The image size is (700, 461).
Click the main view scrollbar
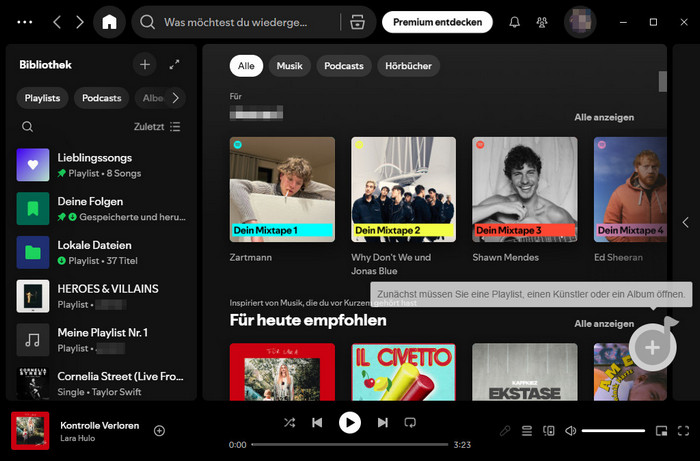click(x=662, y=81)
